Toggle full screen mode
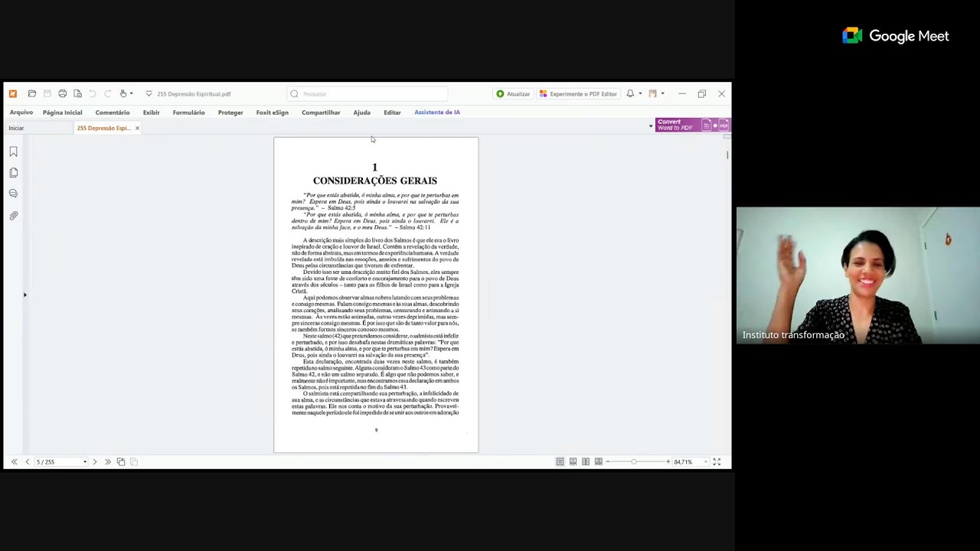Image resolution: width=980 pixels, height=551 pixels. click(x=717, y=461)
